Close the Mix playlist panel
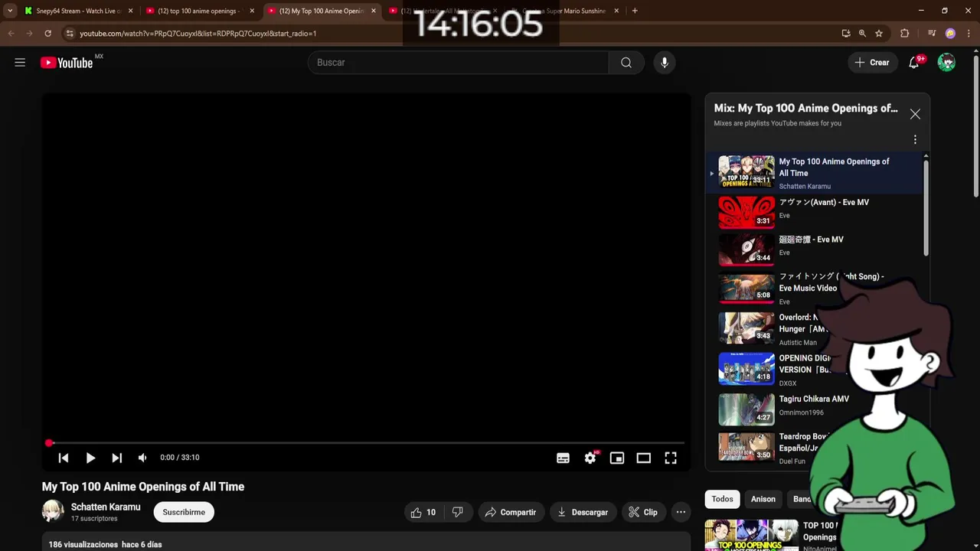 [915, 114]
